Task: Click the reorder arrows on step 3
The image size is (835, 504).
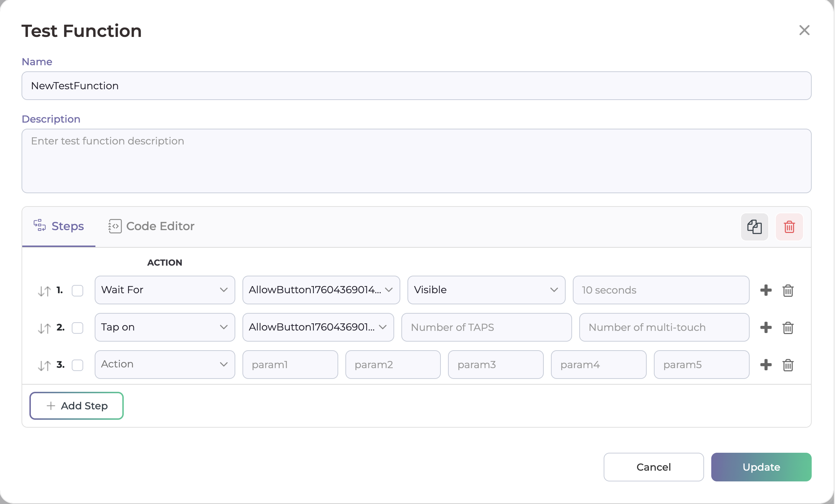Action: [44, 365]
